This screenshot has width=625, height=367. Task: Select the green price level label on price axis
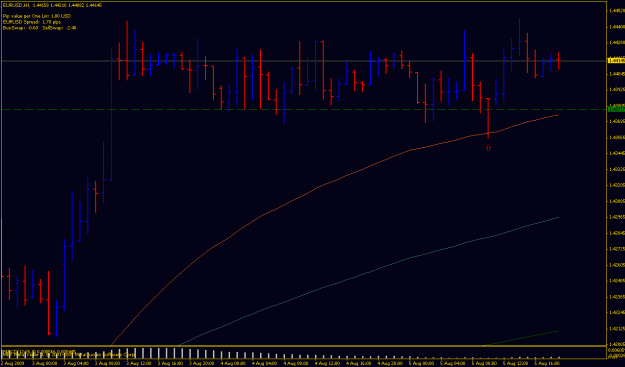coord(615,109)
